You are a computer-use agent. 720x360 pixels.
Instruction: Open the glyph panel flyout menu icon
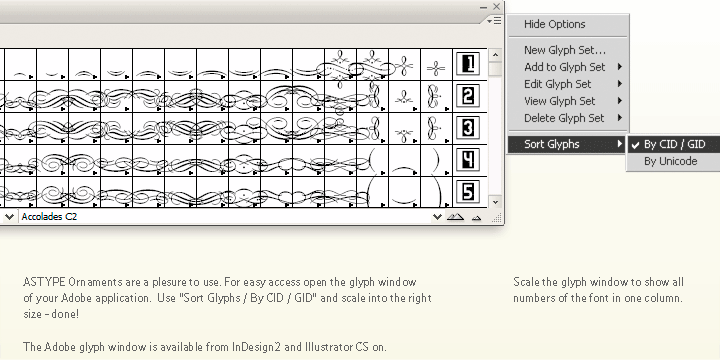[x=494, y=21]
